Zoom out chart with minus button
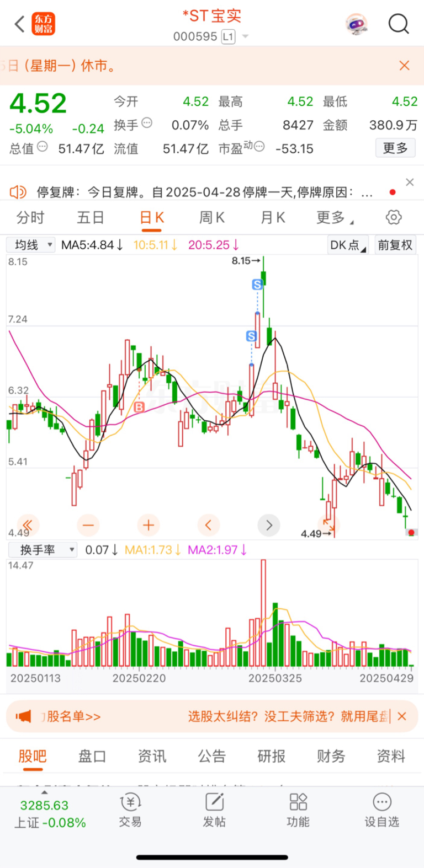Image resolution: width=424 pixels, height=868 pixels. point(88,525)
